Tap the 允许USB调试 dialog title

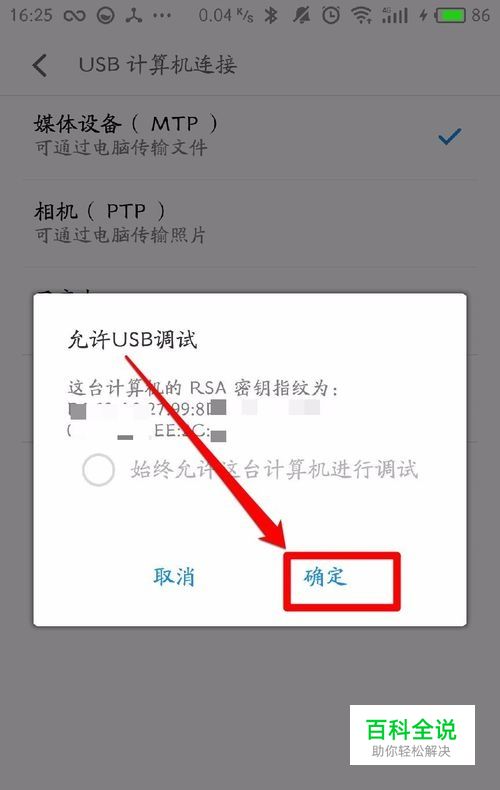click(133, 340)
